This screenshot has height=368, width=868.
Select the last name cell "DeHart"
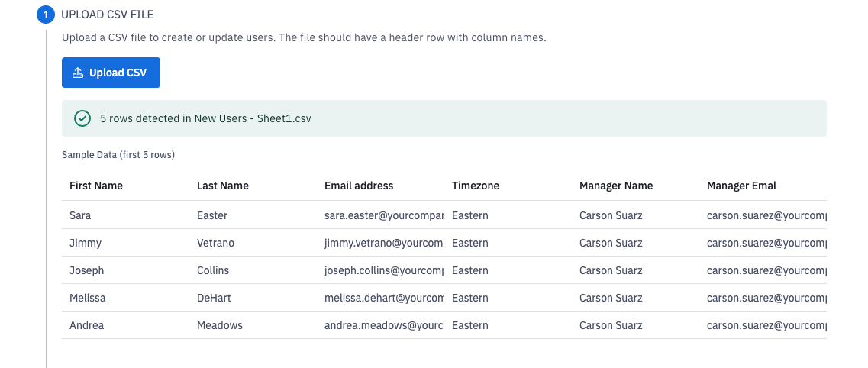[214, 298]
